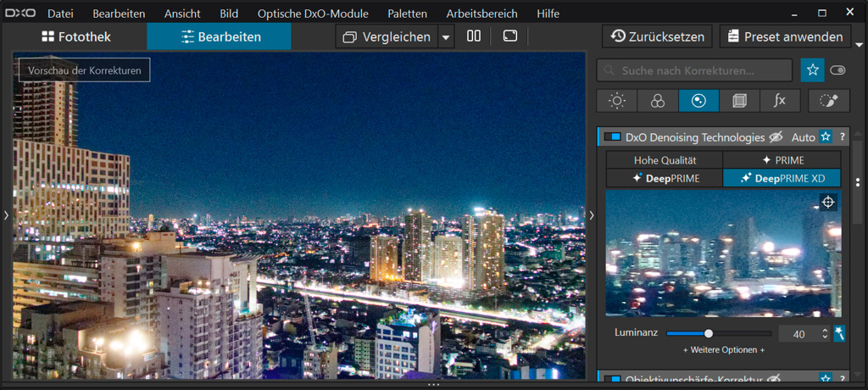Click the magic wand next to Luminanz
The image size is (868, 390).
coord(839,333)
